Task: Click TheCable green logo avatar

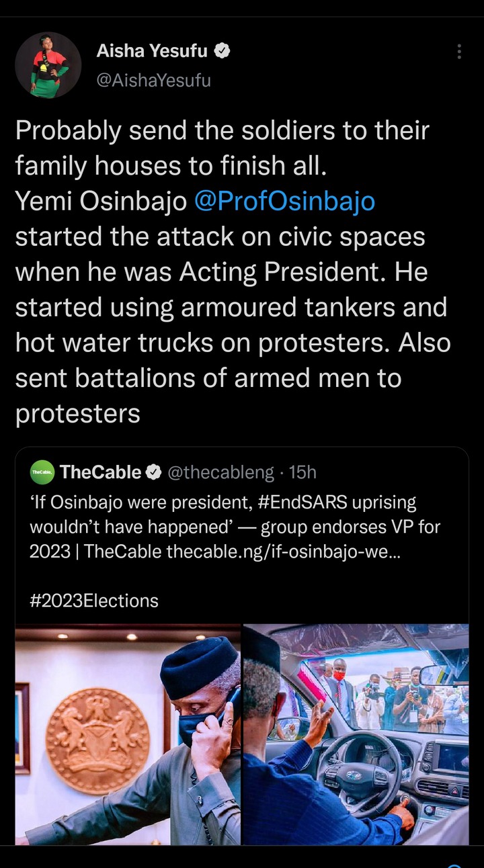Action: click(x=42, y=472)
